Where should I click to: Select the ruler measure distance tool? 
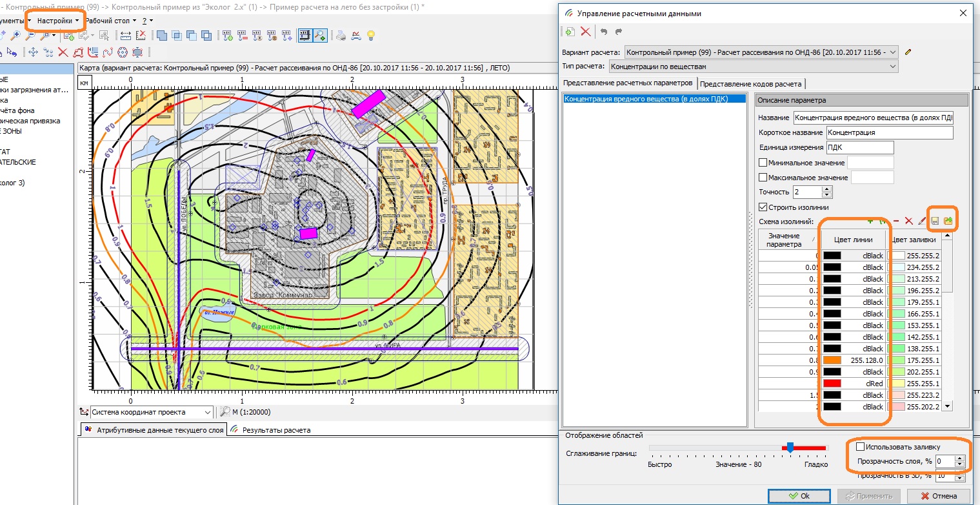pos(126,36)
